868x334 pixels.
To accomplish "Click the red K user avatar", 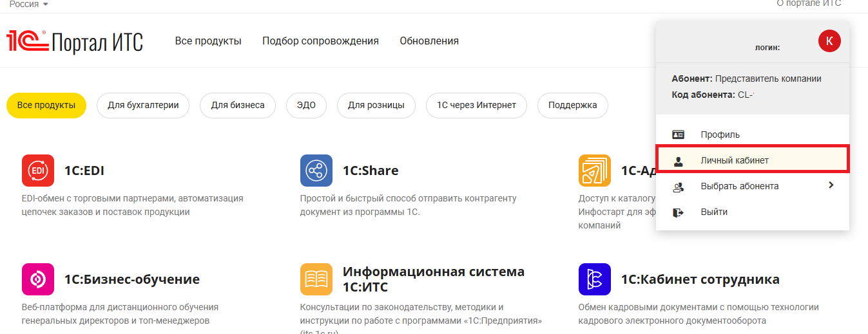I will pyautogui.click(x=829, y=41).
